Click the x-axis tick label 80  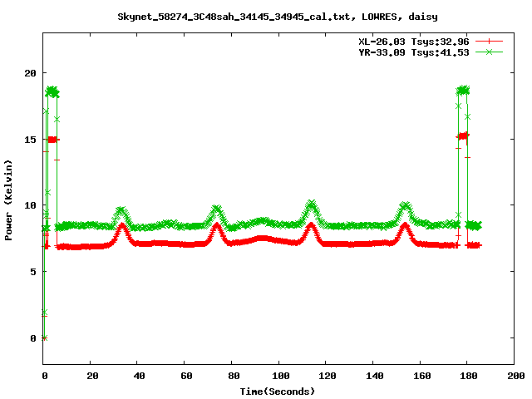pyautogui.click(x=234, y=376)
